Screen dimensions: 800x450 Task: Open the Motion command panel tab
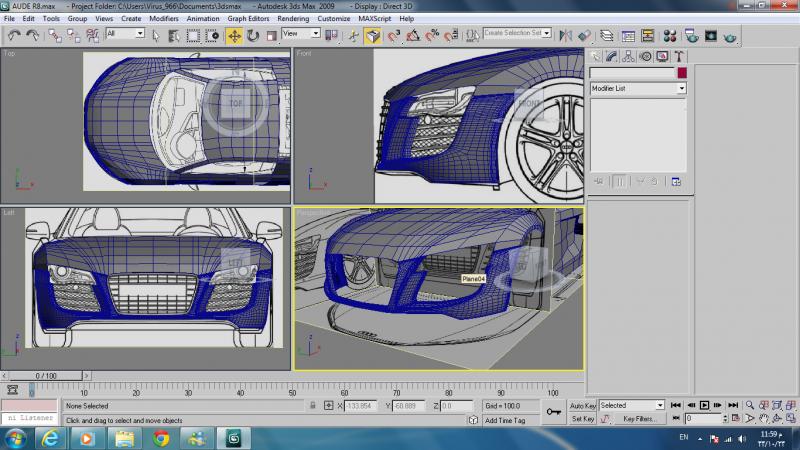pos(645,56)
